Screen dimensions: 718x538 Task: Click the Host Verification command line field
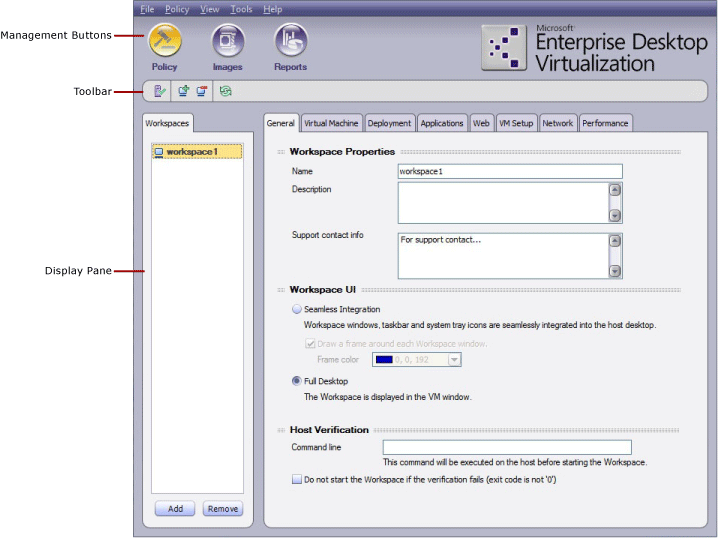(x=506, y=447)
